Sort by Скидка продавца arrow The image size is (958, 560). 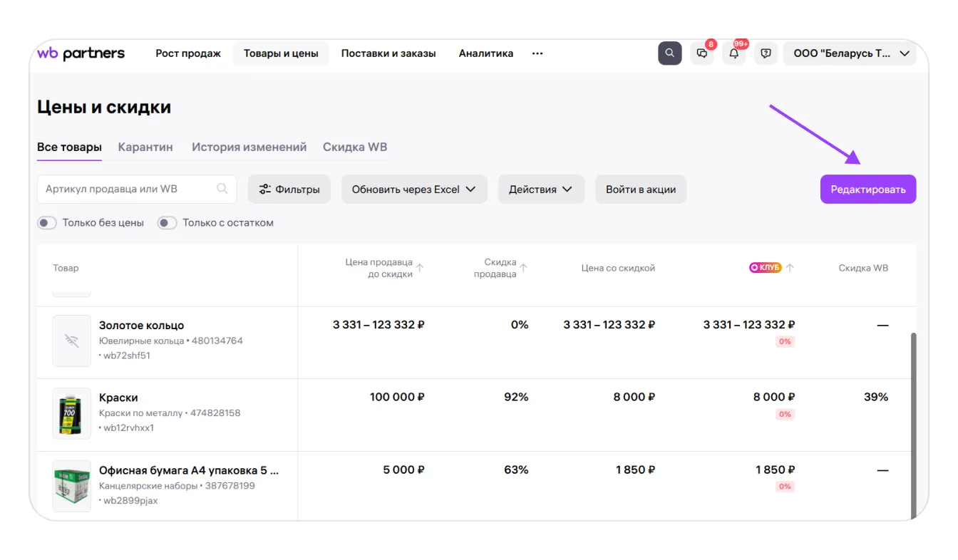[523, 268]
